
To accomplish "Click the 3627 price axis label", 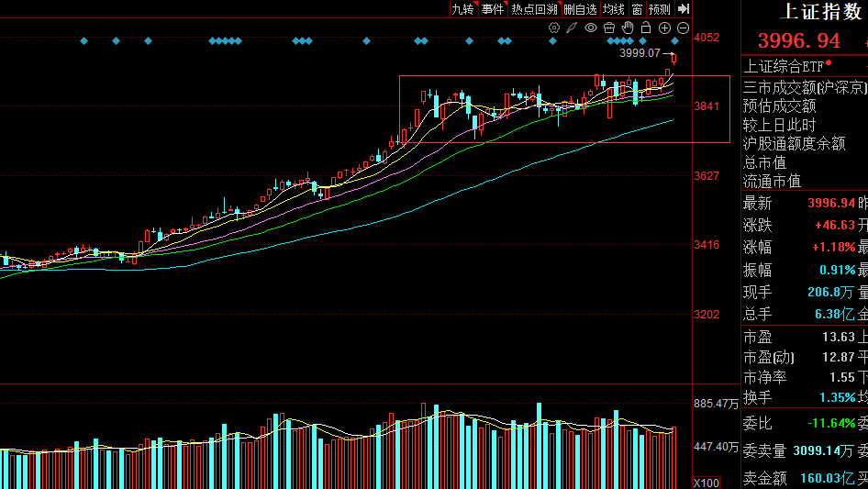I will click(707, 176).
